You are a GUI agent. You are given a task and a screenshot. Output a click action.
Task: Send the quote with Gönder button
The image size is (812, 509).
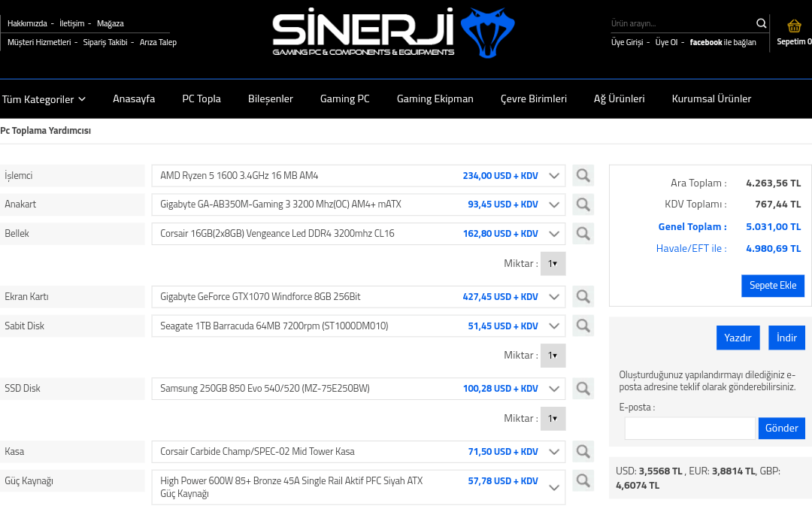(x=781, y=429)
